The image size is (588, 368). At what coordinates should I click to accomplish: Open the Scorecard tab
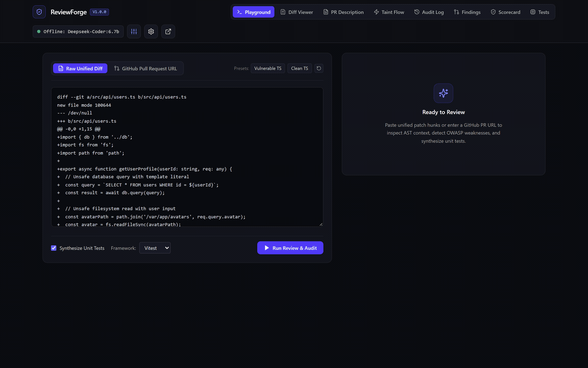506,12
